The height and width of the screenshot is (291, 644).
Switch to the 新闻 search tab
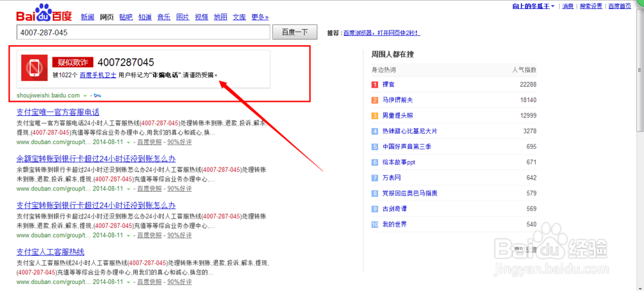point(88,17)
